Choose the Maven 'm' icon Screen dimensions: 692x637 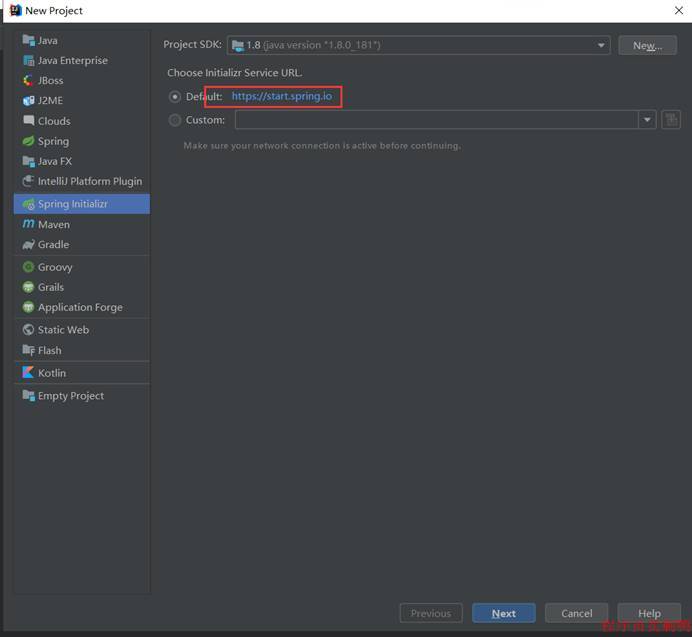tap(29, 224)
